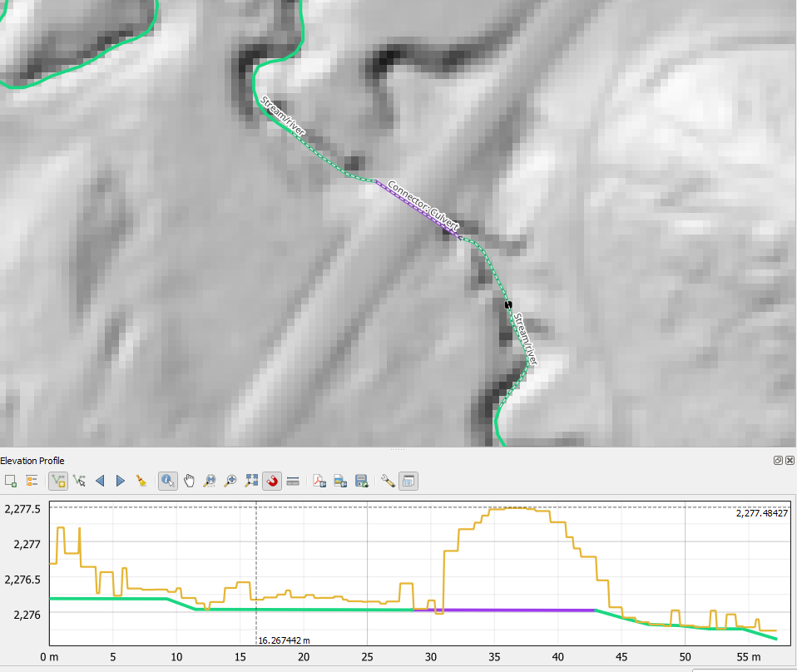Activate the Pan tool in the profile toolbar

189,480
